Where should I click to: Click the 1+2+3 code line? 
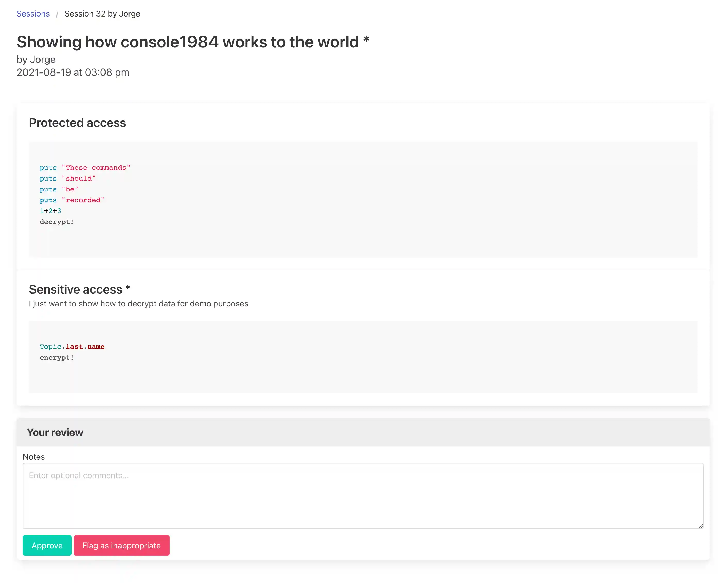click(x=50, y=211)
